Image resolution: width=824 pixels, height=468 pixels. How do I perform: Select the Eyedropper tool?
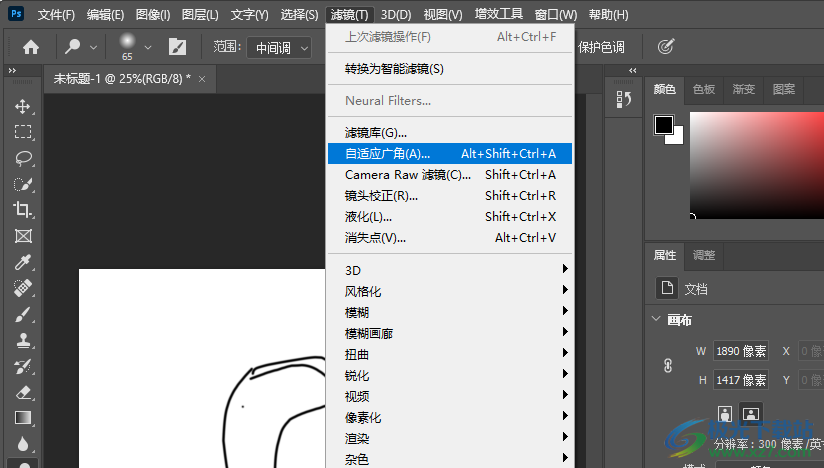tap(23, 262)
